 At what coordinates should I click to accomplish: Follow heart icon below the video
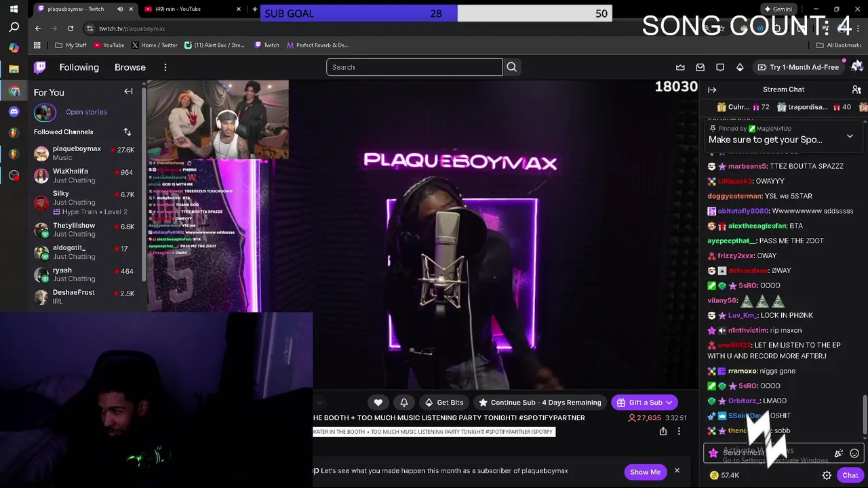[x=378, y=403]
